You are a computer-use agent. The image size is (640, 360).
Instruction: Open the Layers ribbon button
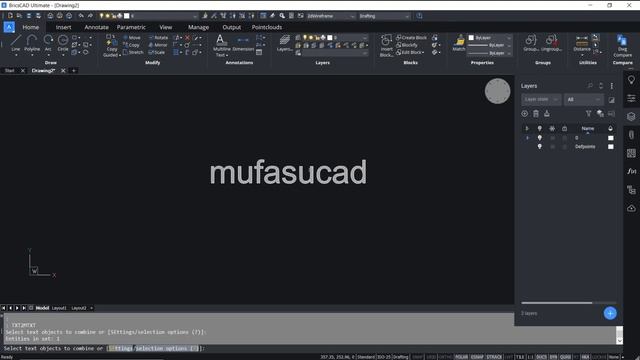click(284, 43)
